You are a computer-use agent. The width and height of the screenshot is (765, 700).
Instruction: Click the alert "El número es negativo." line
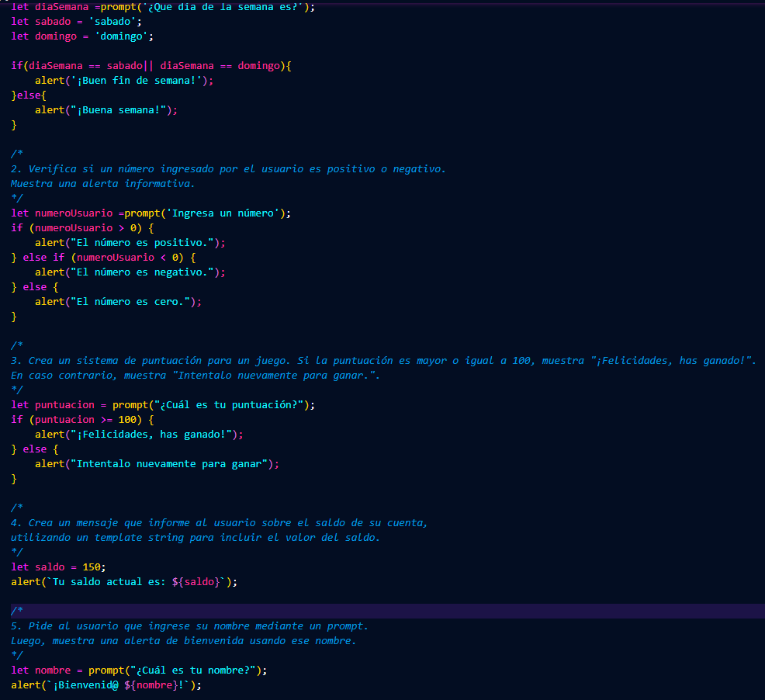[130, 272]
